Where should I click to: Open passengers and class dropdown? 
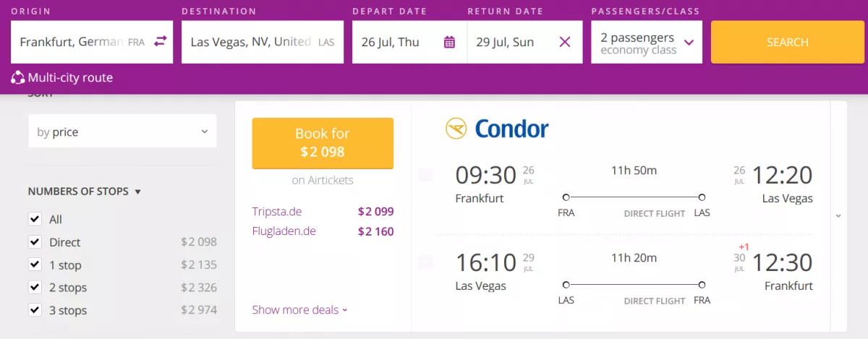(647, 42)
